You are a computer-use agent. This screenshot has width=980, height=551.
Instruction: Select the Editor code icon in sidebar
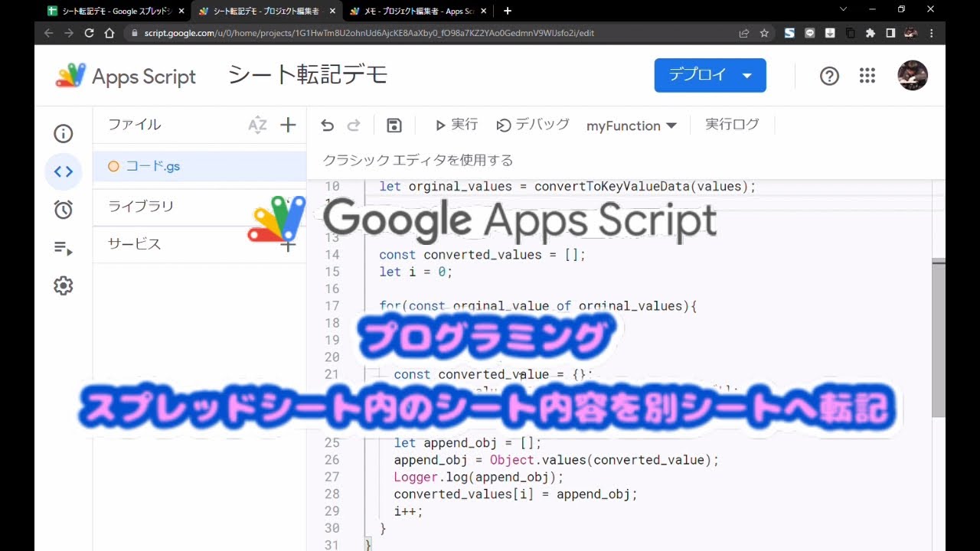pos(64,171)
